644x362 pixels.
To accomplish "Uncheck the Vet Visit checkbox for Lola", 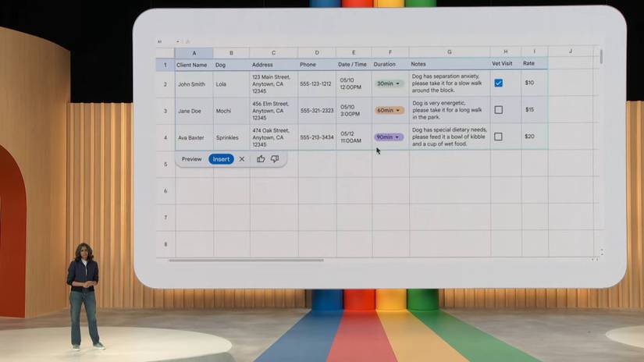I will coord(498,83).
